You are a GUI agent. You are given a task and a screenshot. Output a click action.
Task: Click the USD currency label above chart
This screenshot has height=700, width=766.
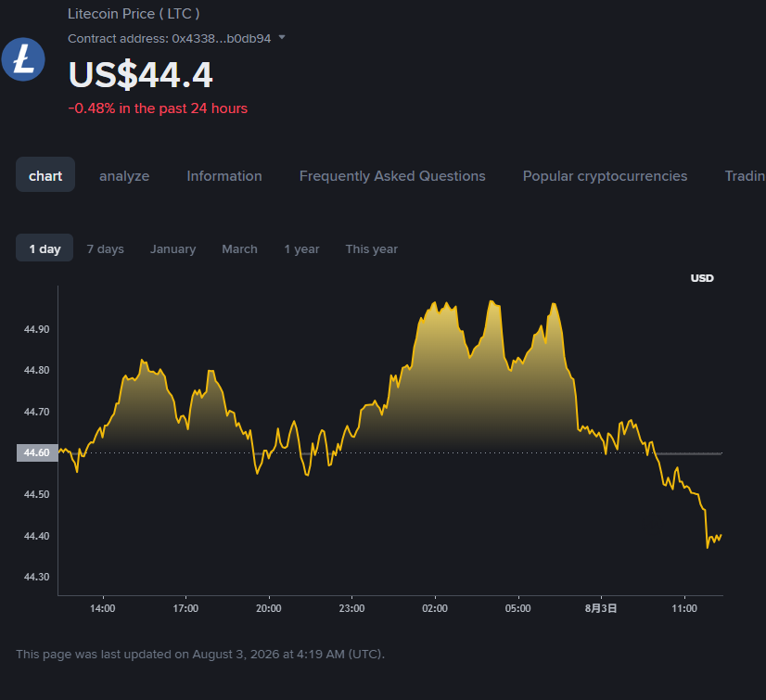(702, 278)
